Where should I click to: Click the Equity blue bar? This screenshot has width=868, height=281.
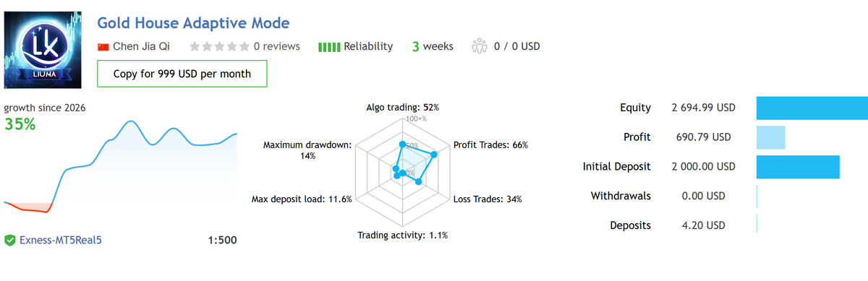(812, 108)
